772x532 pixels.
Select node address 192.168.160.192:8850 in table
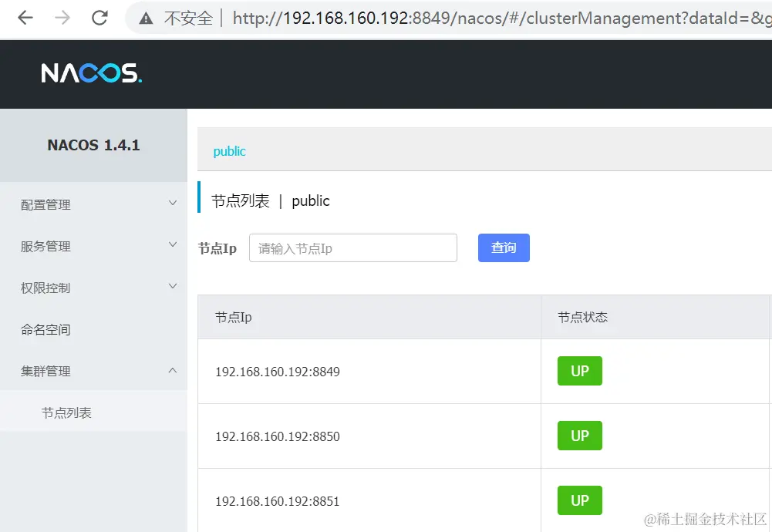click(x=278, y=436)
